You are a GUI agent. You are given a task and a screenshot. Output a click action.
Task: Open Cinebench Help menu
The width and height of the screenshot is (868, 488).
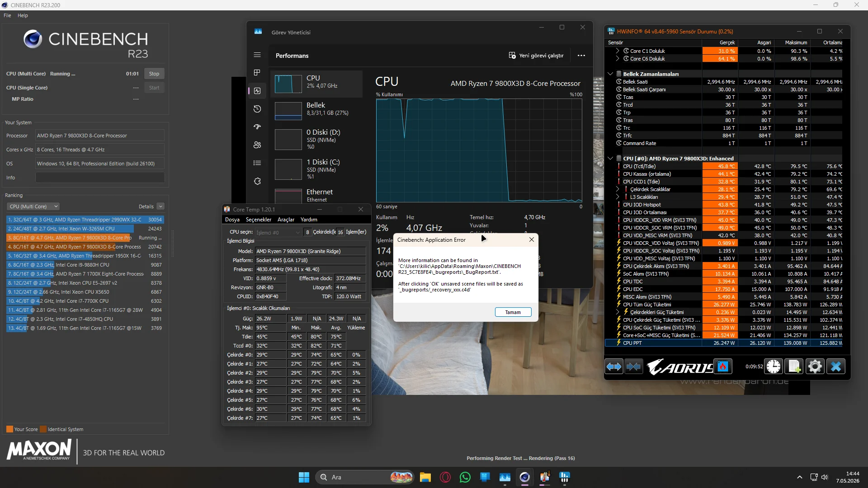coord(23,15)
